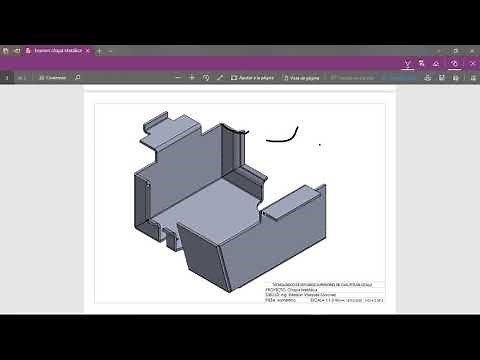Select the ballpoint pen annotation tool

coord(407,63)
